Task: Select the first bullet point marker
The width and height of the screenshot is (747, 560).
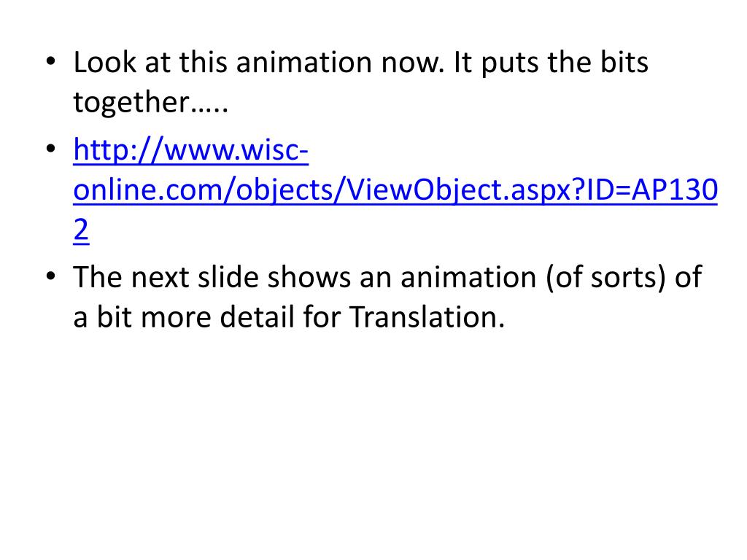Action: pos(51,63)
